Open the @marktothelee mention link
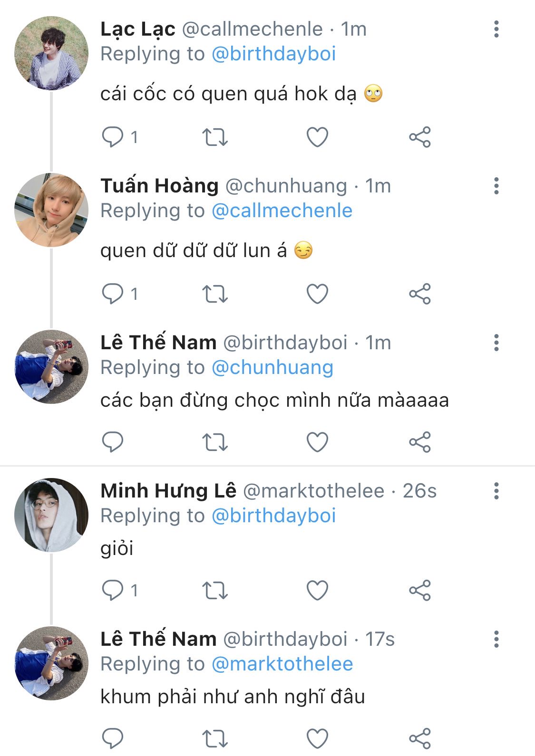The image size is (535, 756). [x=282, y=664]
